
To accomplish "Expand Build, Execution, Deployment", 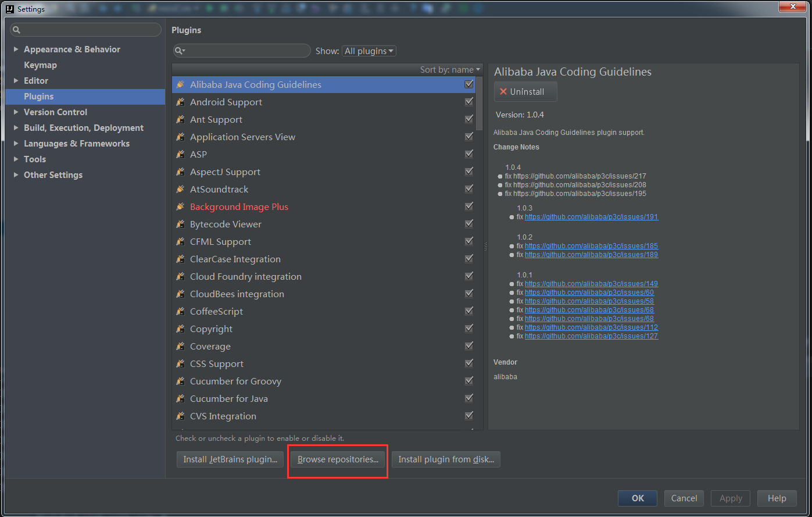I will pos(16,128).
